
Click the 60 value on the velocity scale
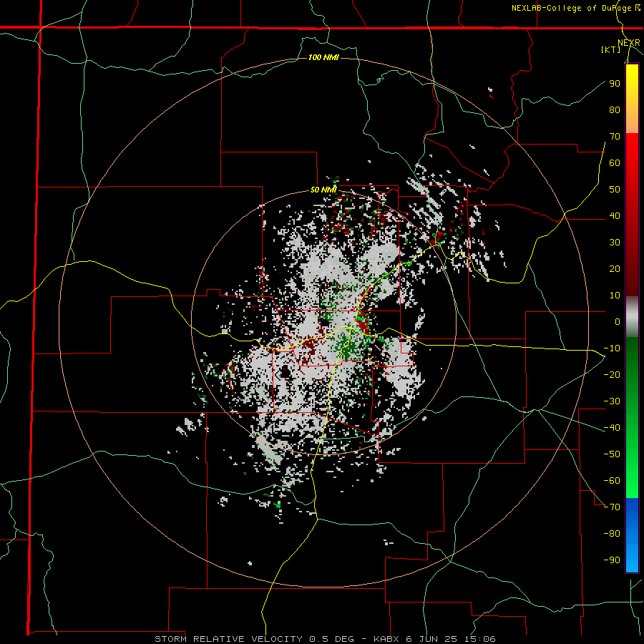(x=615, y=163)
